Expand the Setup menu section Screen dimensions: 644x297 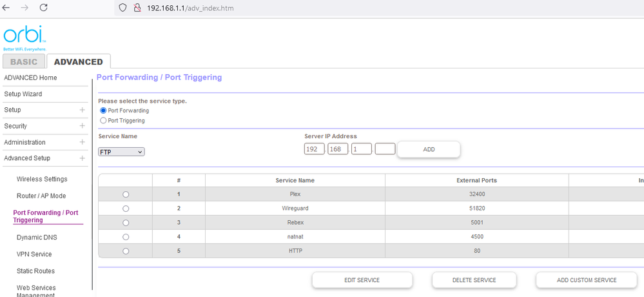pyautogui.click(x=82, y=110)
